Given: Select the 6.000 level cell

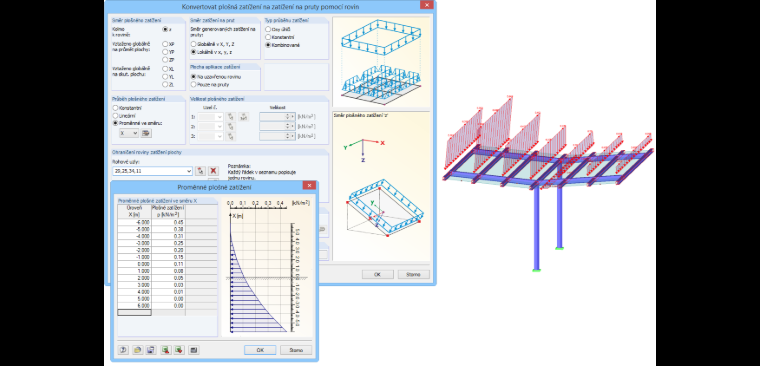Looking at the screenshot, I should click(134, 306).
